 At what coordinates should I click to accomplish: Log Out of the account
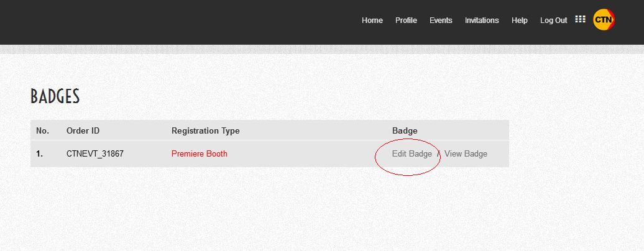pyautogui.click(x=553, y=21)
